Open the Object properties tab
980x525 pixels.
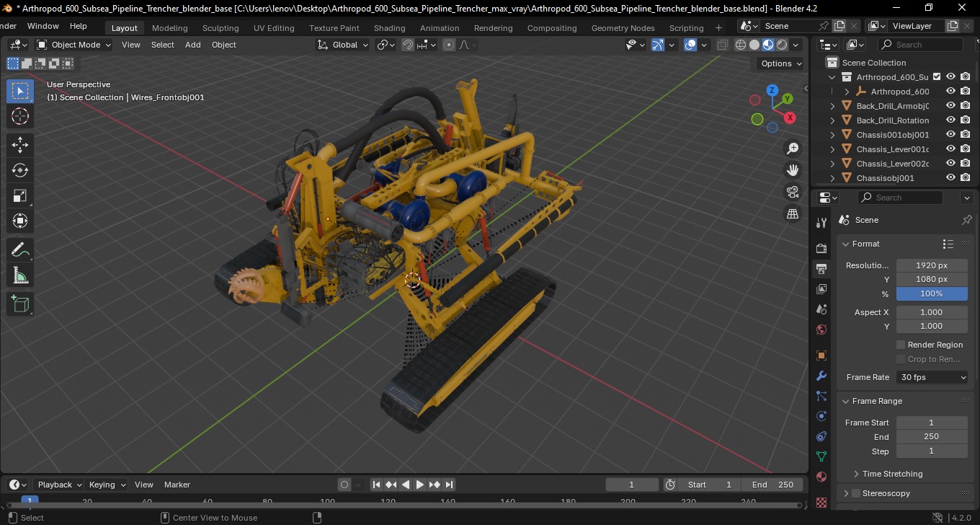point(821,356)
